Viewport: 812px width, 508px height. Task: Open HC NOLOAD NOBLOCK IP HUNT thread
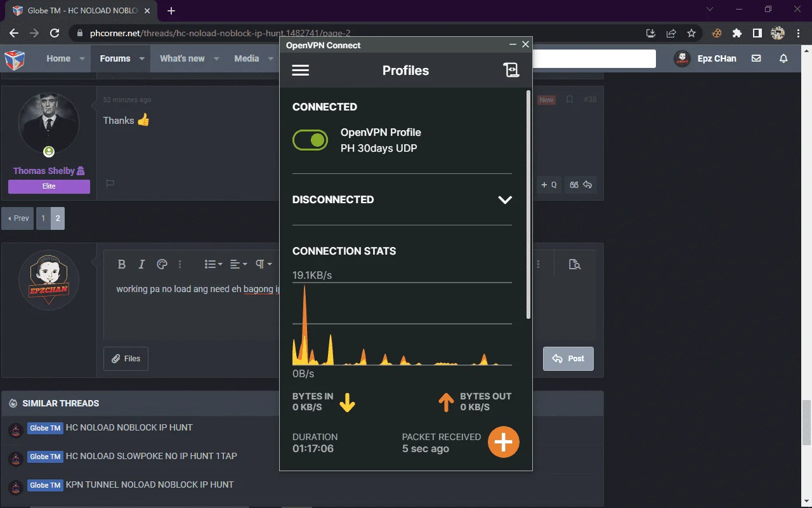[x=129, y=427]
